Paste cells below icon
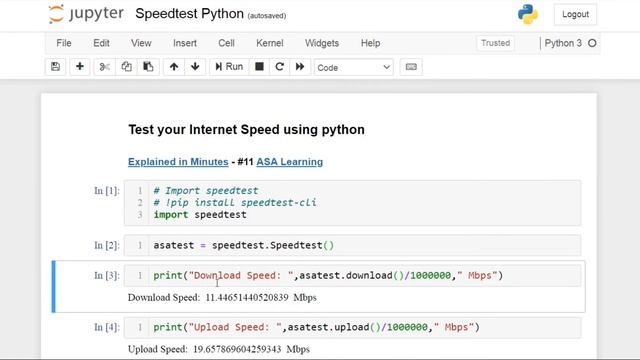Image resolution: width=640 pixels, height=360 pixels. 148,67
